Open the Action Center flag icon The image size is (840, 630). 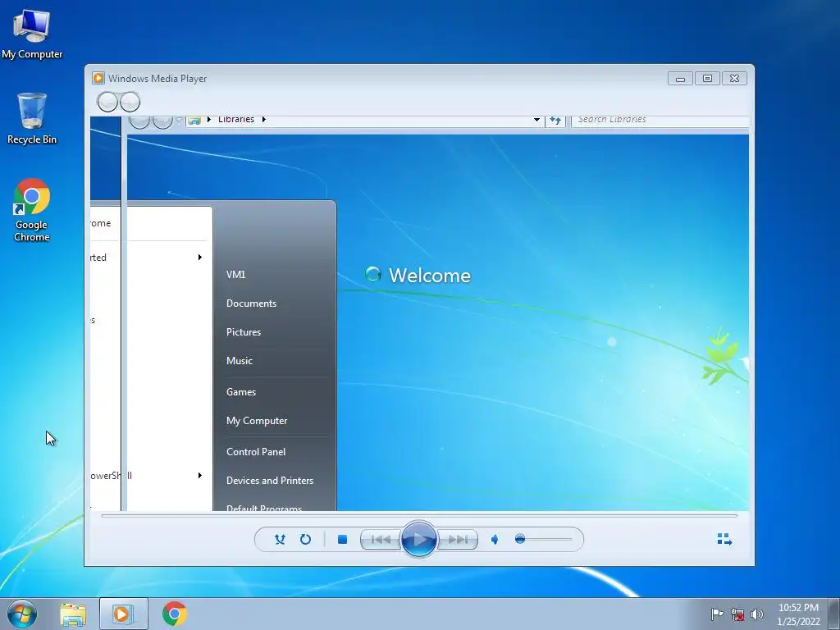pyautogui.click(x=717, y=614)
